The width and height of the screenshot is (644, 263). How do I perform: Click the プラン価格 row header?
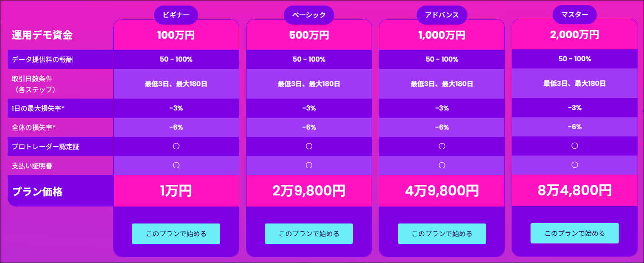click(37, 192)
